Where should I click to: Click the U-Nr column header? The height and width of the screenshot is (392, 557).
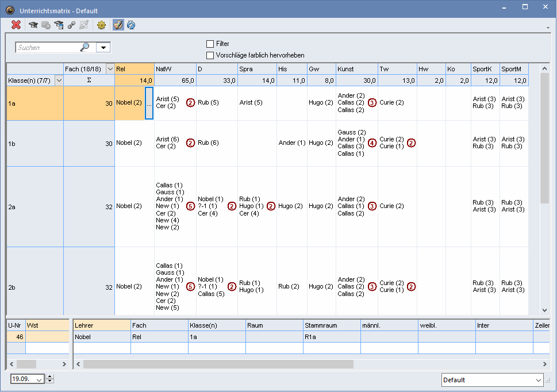pos(16,325)
